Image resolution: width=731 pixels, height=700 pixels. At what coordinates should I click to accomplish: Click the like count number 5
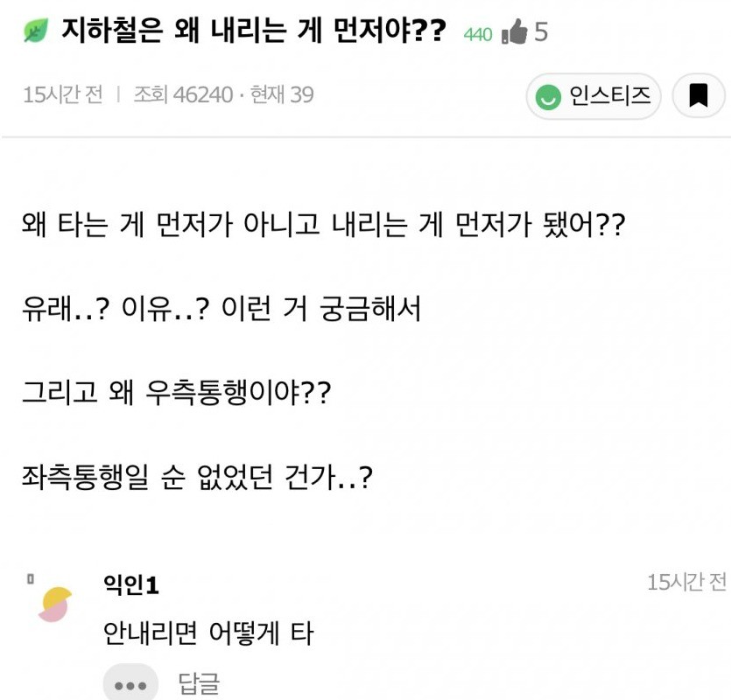[541, 33]
